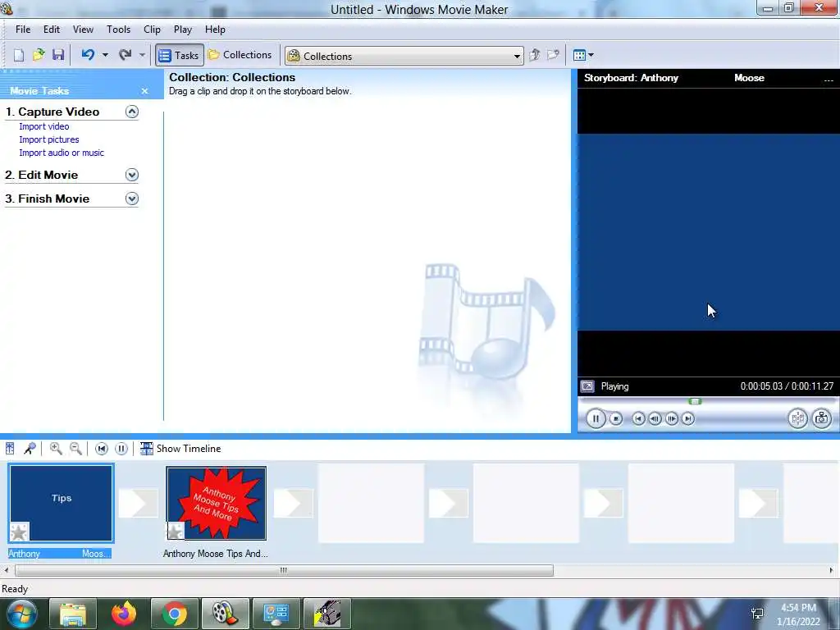Split the clip at current frame
Viewport: 840px width, 630px height.
(797, 418)
